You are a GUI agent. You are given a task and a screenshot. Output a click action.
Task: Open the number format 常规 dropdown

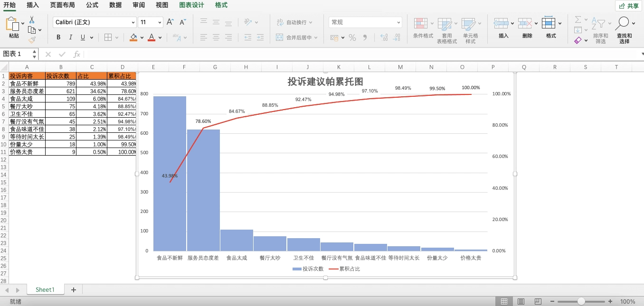pos(398,22)
